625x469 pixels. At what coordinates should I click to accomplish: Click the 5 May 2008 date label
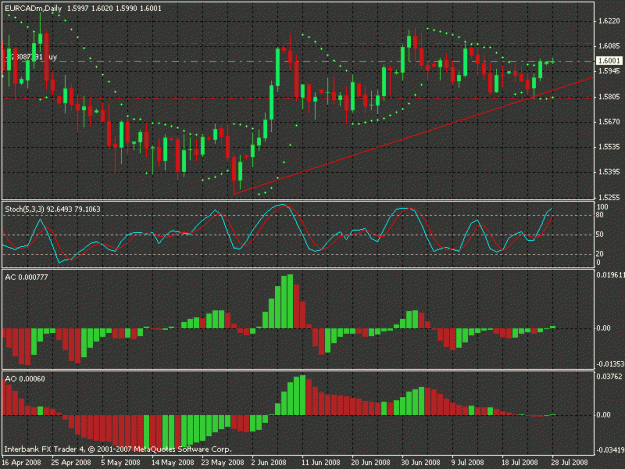click(x=121, y=462)
